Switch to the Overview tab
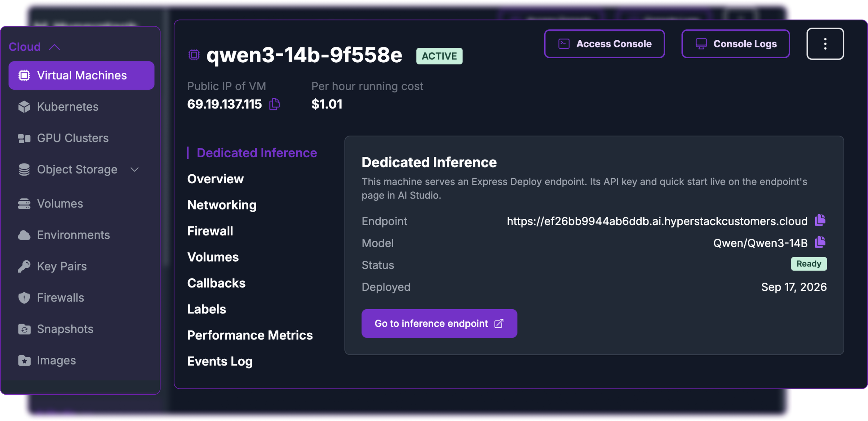The image size is (868, 421). [x=215, y=179]
